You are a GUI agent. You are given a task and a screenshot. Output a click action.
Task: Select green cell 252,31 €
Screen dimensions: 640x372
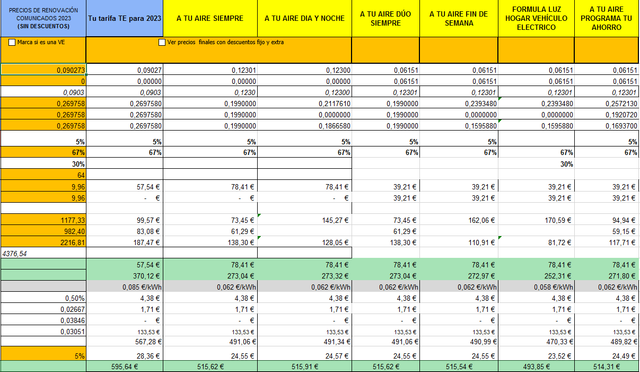pos(536,276)
